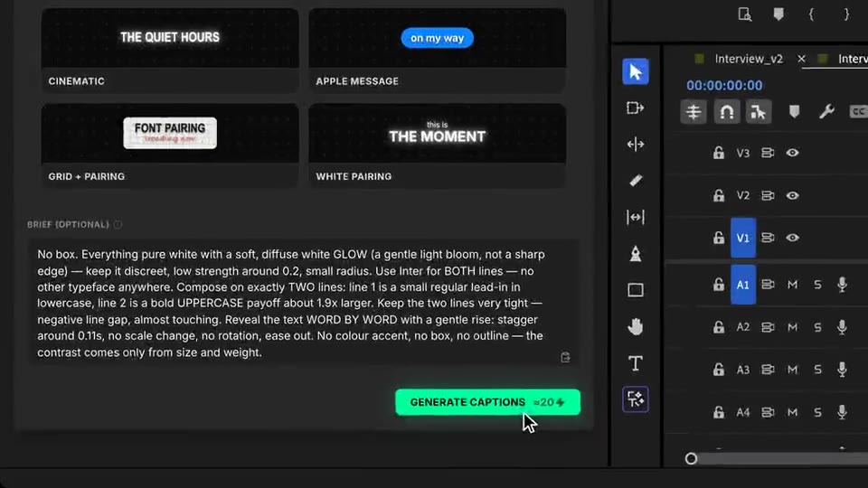
Task: Mute the A4 audio track
Action: coord(793,412)
